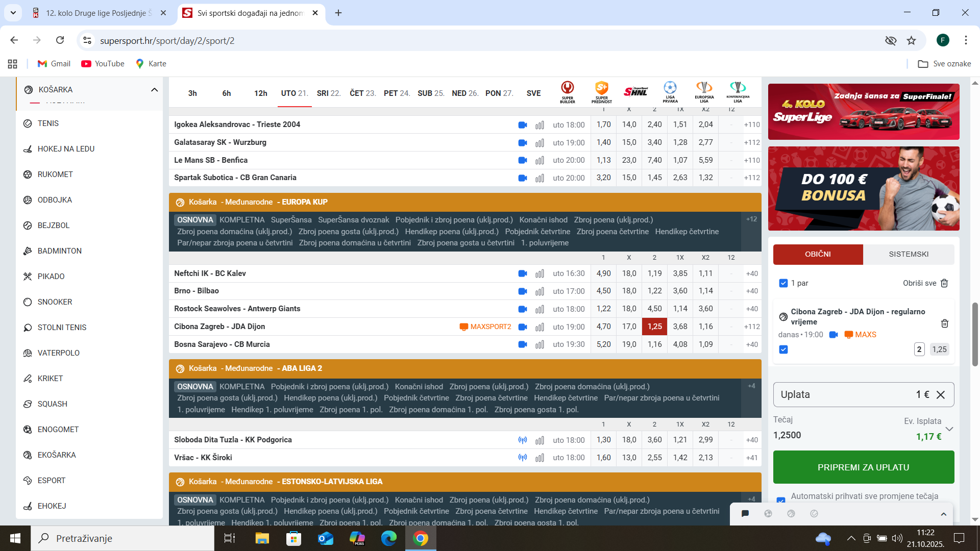Click live radio icon for Vršac - KK Široki
Image resolution: width=980 pixels, height=551 pixels.
522,458
